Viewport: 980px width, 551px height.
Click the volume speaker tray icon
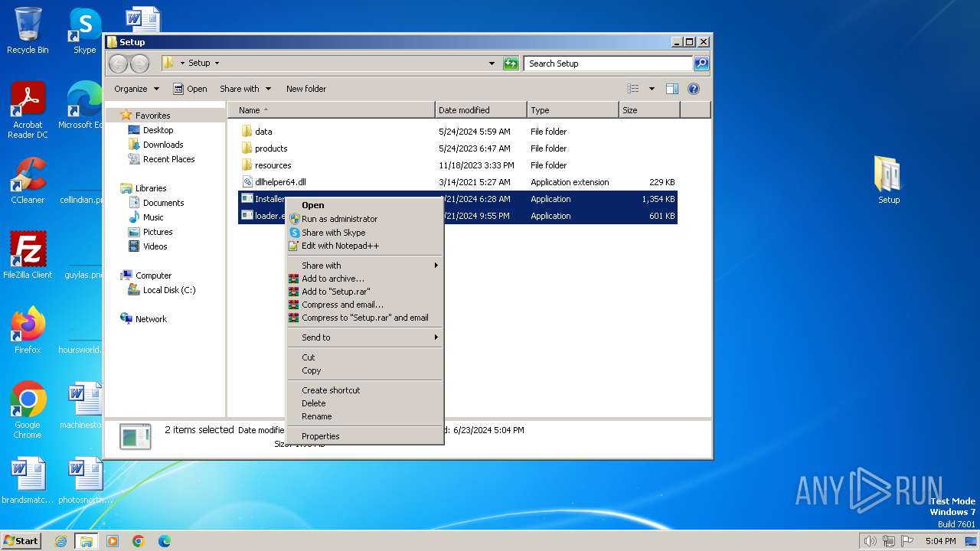(870, 541)
